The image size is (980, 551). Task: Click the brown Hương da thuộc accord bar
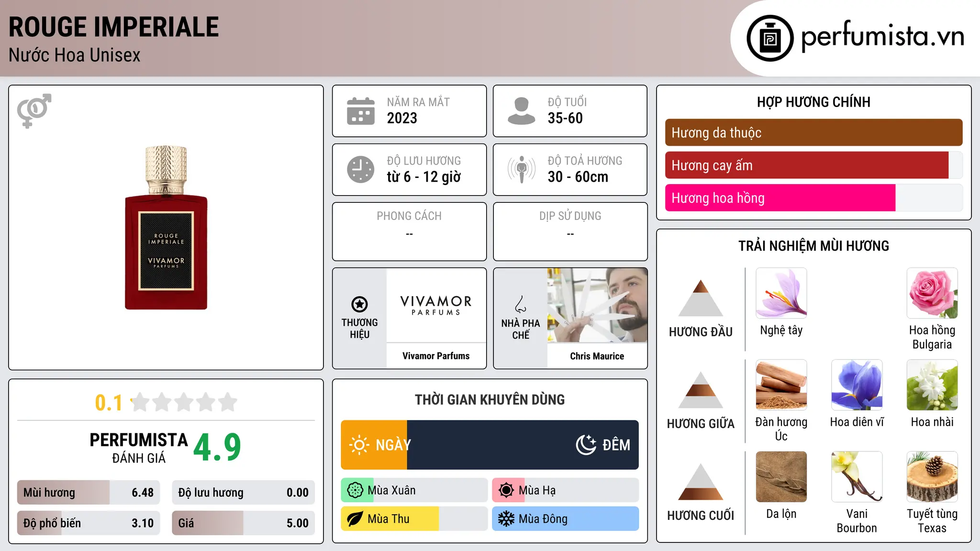[x=813, y=132]
